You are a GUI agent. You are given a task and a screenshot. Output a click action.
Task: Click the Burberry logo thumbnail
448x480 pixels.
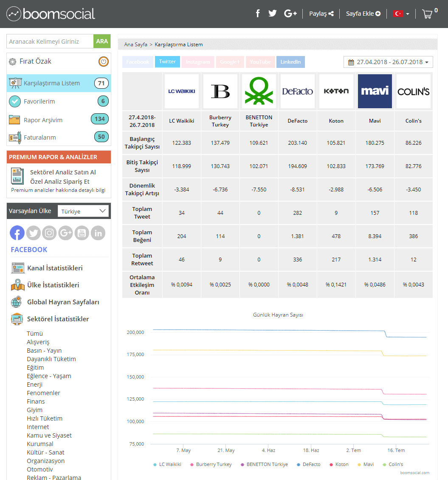(x=220, y=91)
